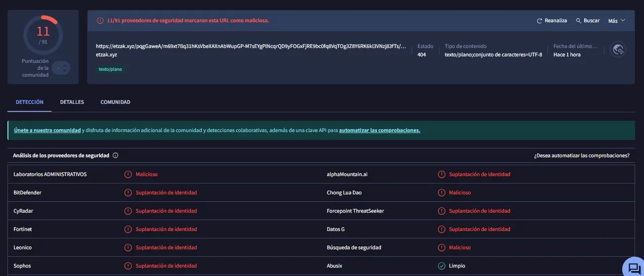The width and height of the screenshot is (644, 276).
Task: Open the globe link icon beside the last-analysis date
Action: tap(618, 49)
